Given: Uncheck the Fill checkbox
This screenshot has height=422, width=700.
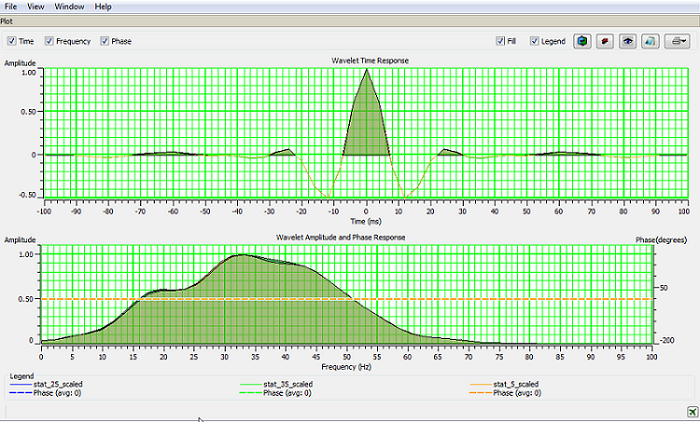Looking at the screenshot, I should (500, 41).
